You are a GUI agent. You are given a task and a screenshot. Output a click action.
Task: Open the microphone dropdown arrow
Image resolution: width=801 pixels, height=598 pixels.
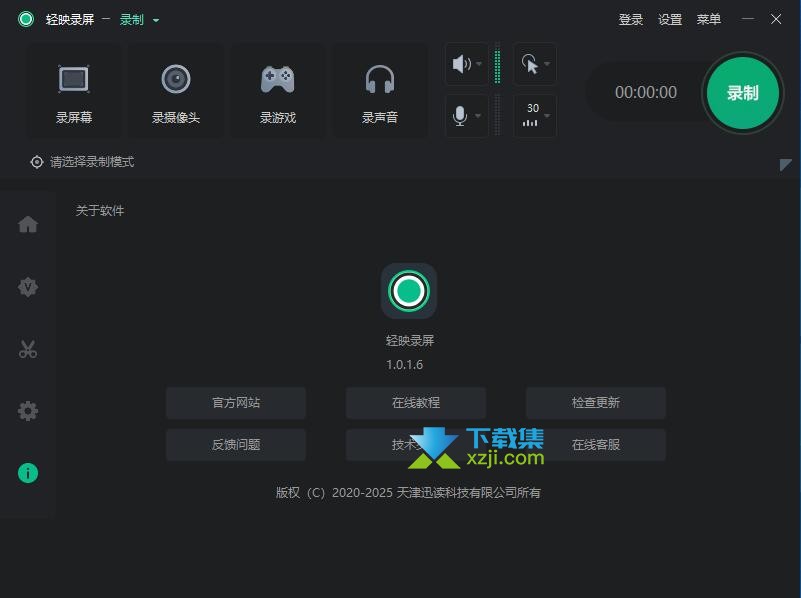click(x=478, y=116)
